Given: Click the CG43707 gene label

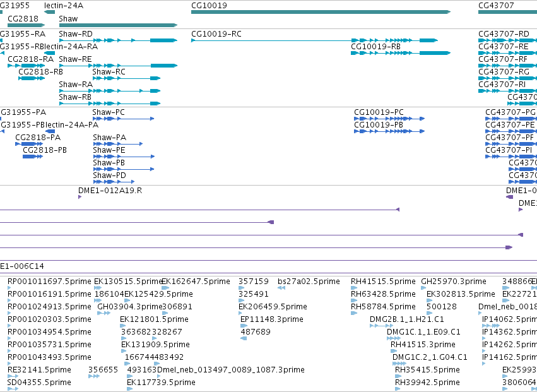Looking at the screenshot, I should pyautogui.click(x=496, y=6).
